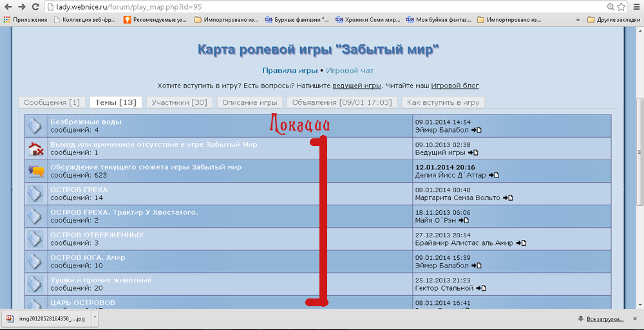Image resolution: width=644 pixels, height=330 pixels.
Task: Open Хроники Семи мир... bookmark
Action: click(x=368, y=19)
